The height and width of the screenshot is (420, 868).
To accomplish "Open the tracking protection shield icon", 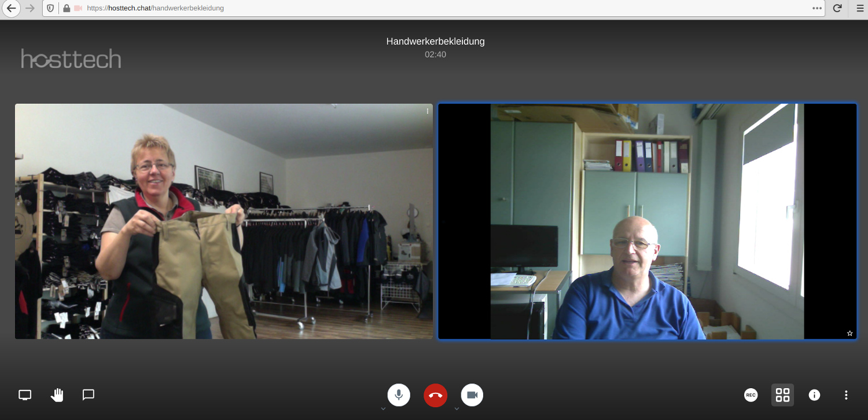I will point(50,8).
